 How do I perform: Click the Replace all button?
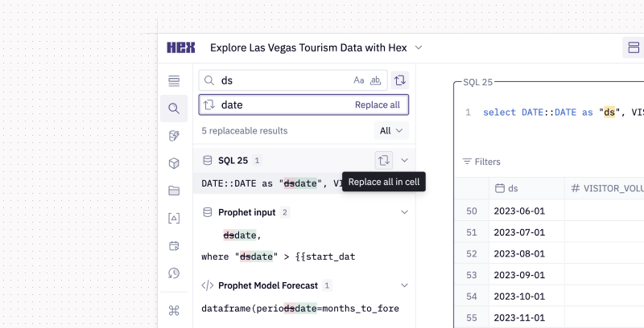tap(377, 105)
